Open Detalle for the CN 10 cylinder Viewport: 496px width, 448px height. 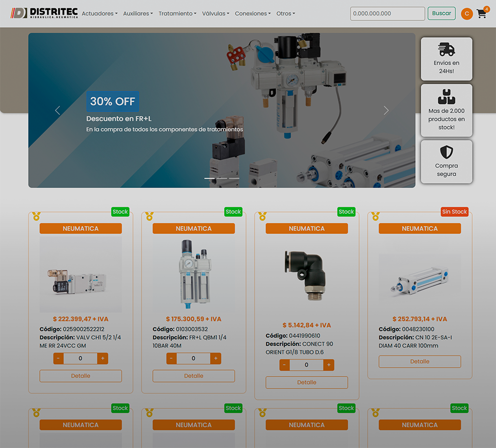420,362
